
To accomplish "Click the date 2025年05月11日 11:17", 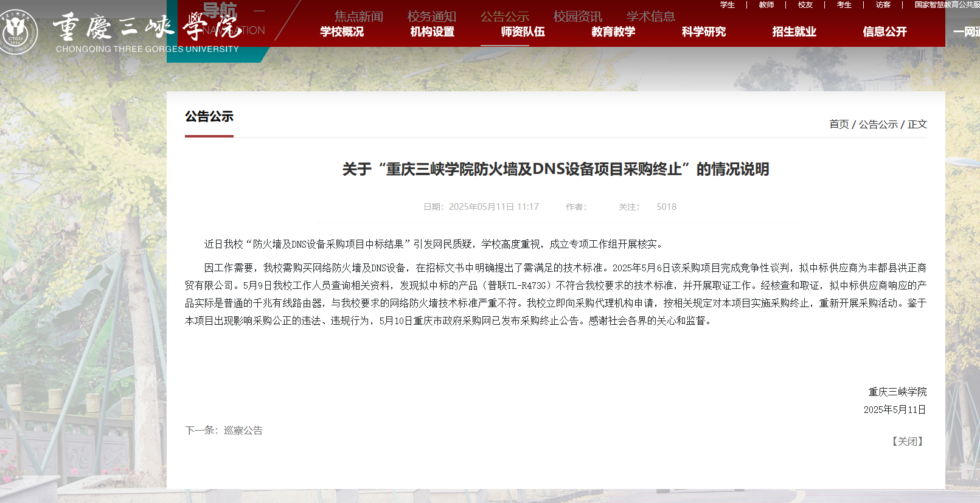I will tap(494, 207).
